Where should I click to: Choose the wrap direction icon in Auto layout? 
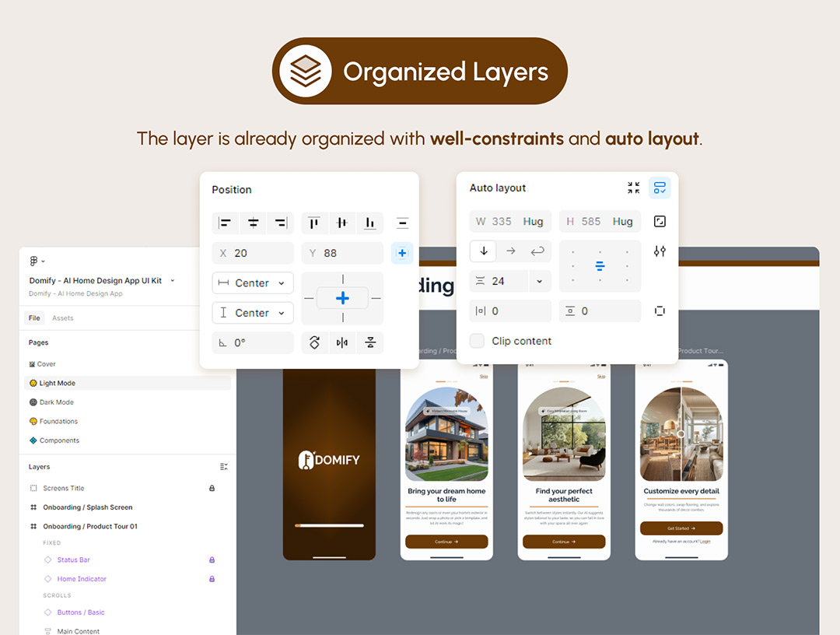click(x=537, y=251)
